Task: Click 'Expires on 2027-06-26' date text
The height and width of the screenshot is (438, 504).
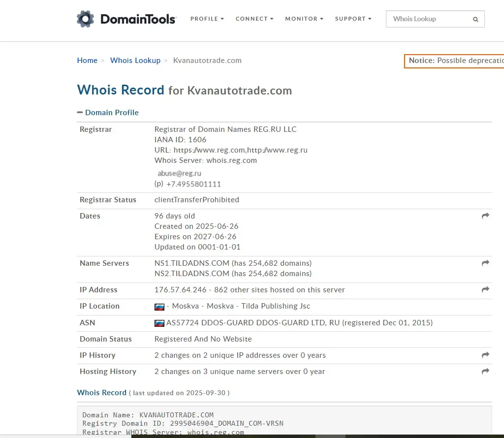Action: (x=195, y=237)
